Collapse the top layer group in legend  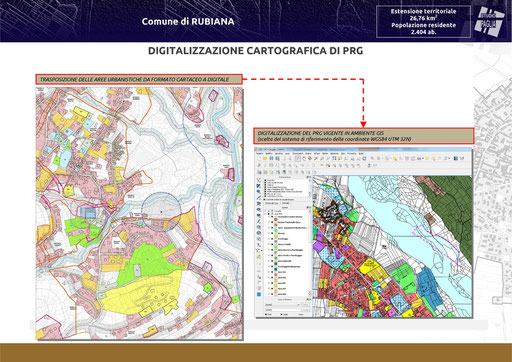(265, 211)
